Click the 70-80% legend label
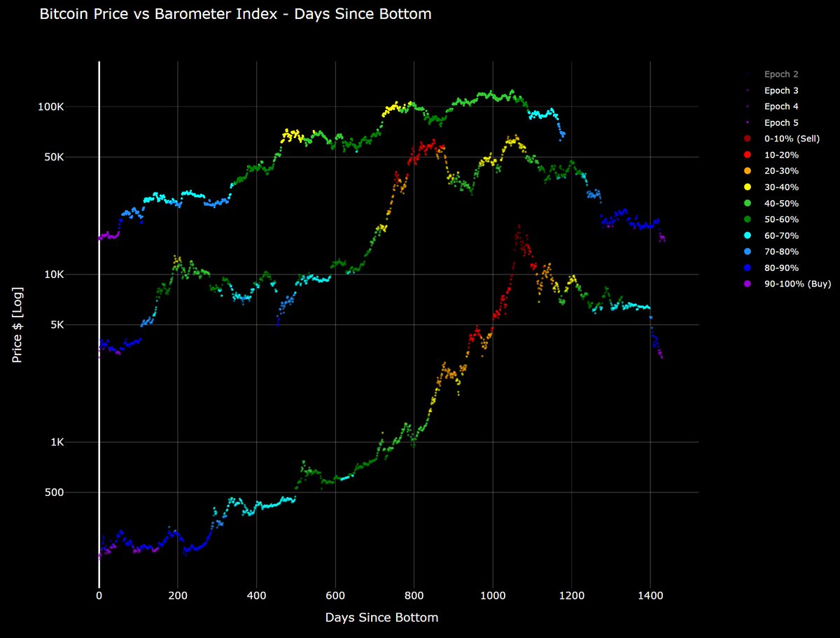 tap(781, 251)
